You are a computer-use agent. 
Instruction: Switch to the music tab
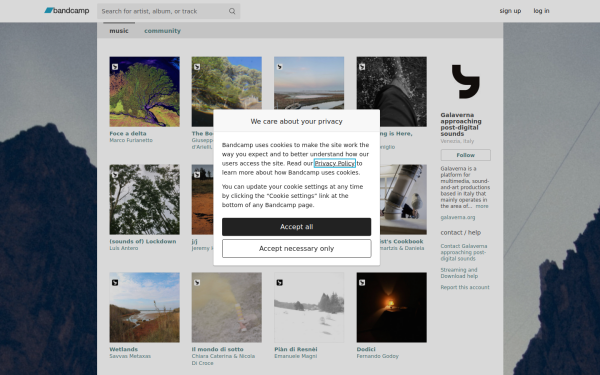[119, 31]
